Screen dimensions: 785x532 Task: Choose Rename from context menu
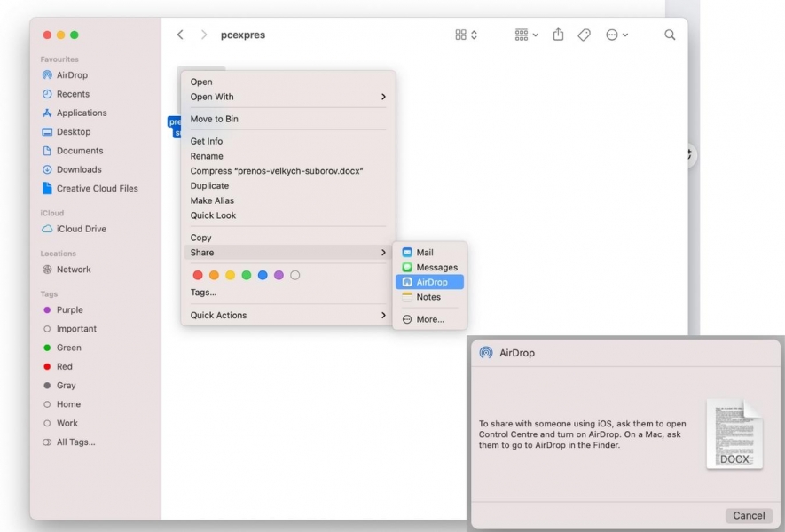[288, 156]
